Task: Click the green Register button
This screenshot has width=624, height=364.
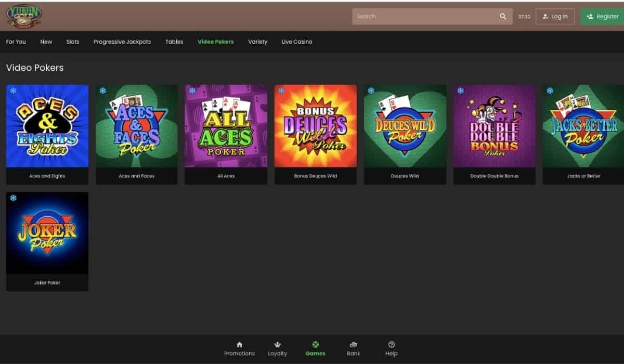Action: [x=602, y=17]
